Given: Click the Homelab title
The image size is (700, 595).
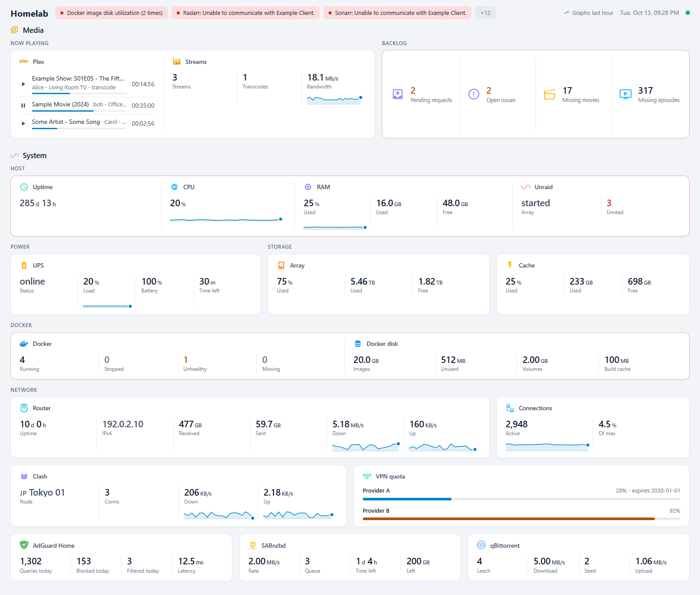Looking at the screenshot, I should pyautogui.click(x=29, y=13).
